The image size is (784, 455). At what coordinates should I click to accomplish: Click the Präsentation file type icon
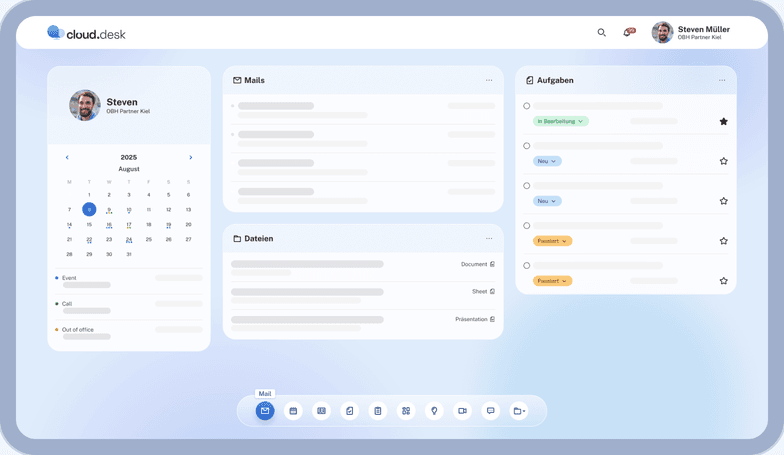tap(492, 319)
